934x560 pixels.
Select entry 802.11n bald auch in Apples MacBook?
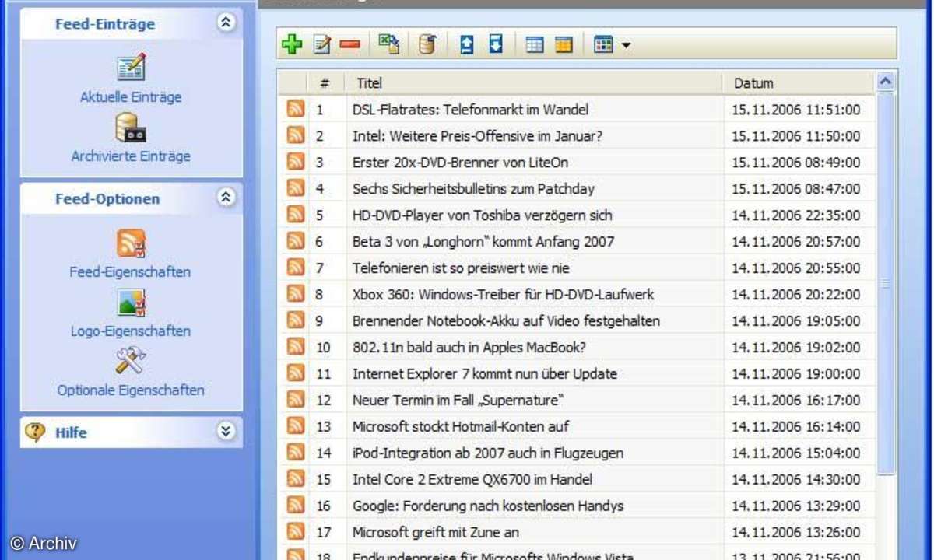pos(469,348)
